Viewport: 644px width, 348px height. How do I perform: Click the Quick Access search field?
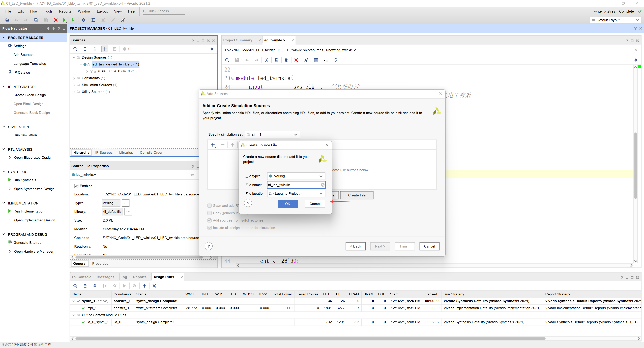click(163, 11)
